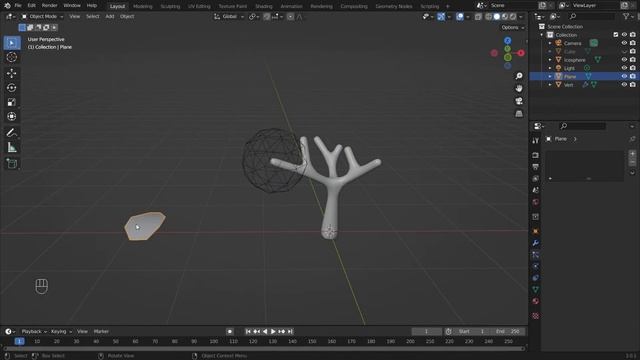The height and width of the screenshot is (360, 640).
Task: Click the red X axis gizmo handle
Action: click(521, 53)
